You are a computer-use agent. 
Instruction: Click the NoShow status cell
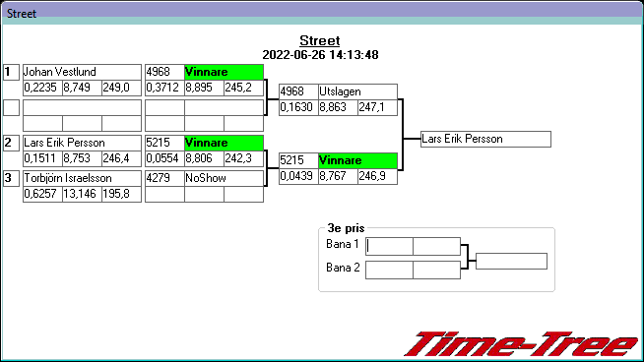(224, 178)
